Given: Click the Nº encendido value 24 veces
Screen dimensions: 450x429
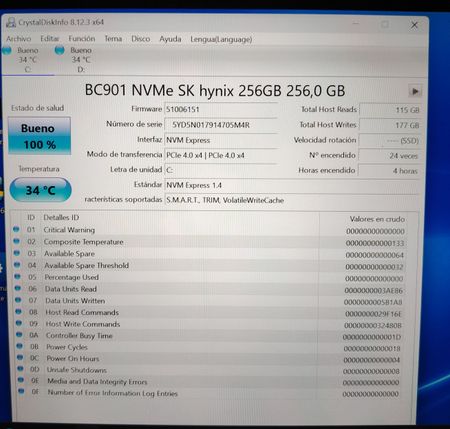Looking at the screenshot, I should tap(389, 156).
